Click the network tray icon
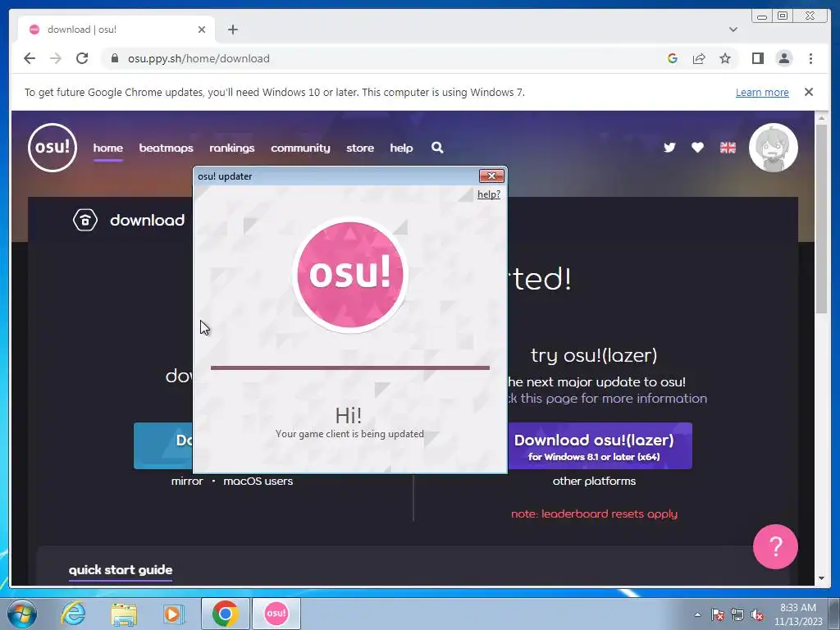This screenshot has height=630, width=840. [x=737, y=615]
